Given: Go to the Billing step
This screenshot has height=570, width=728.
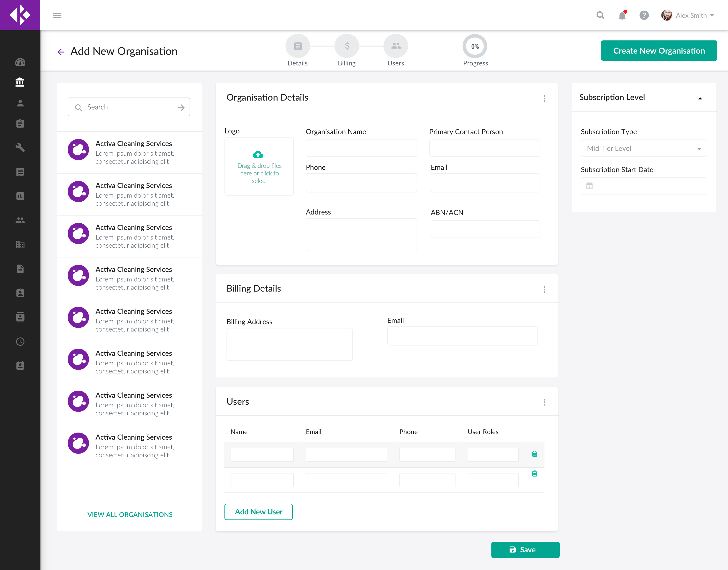Looking at the screenshot, I should 347,46.
